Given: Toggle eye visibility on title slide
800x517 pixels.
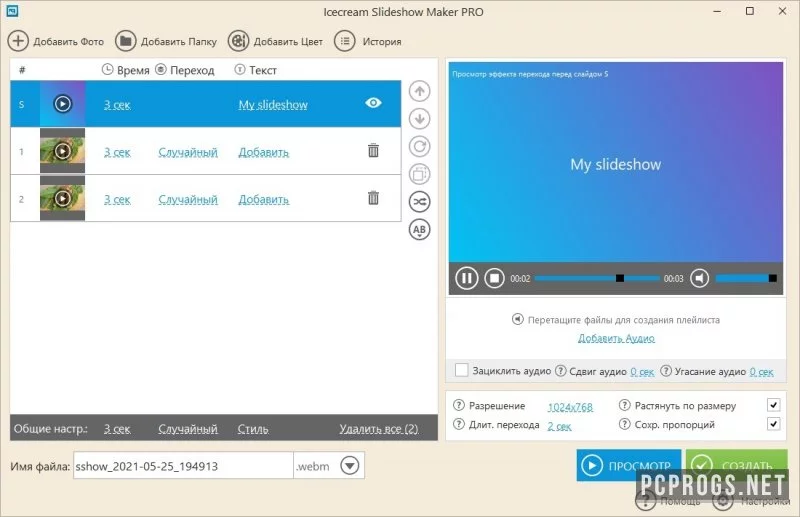Looking at the screenshot, I should pyautogui.click(x=373, y=103).
